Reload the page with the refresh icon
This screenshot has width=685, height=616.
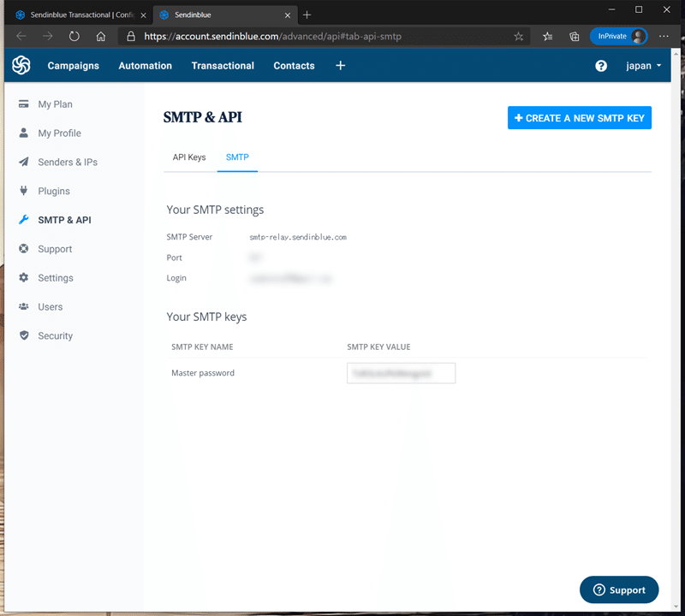point(74,36)
